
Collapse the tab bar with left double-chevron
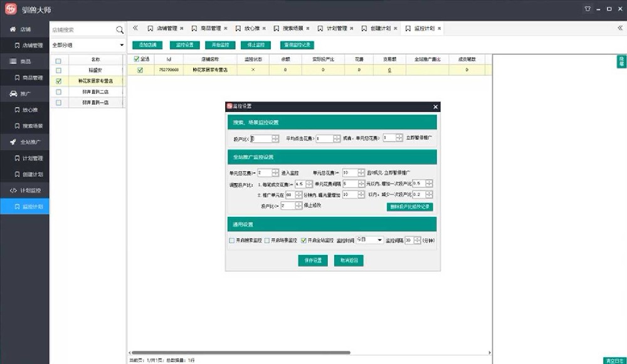pos(135,28)
